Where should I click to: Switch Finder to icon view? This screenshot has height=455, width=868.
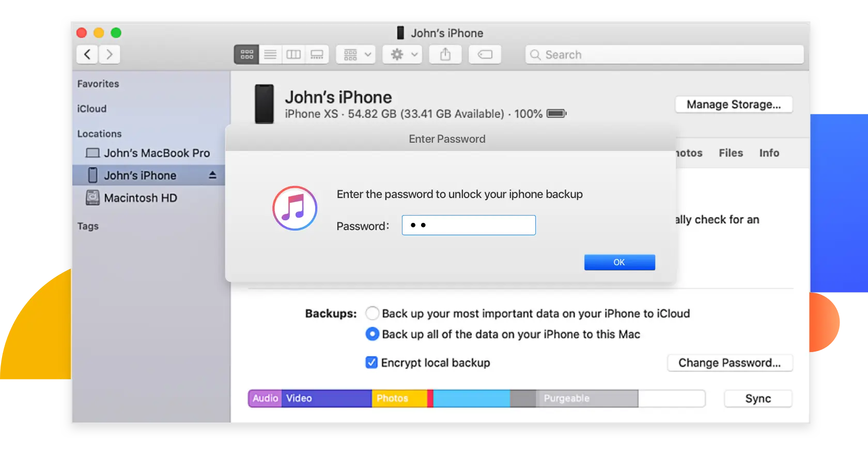(x=246, y=54)
